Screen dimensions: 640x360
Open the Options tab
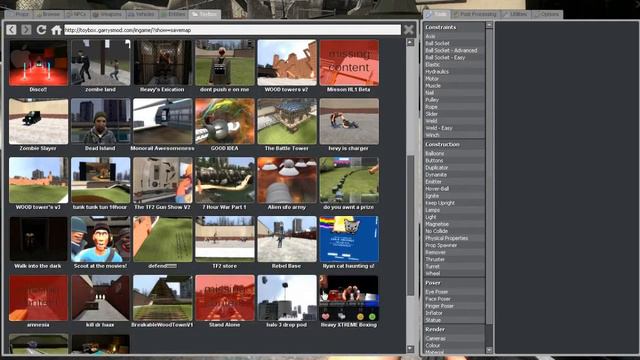[x=547, y=14]
